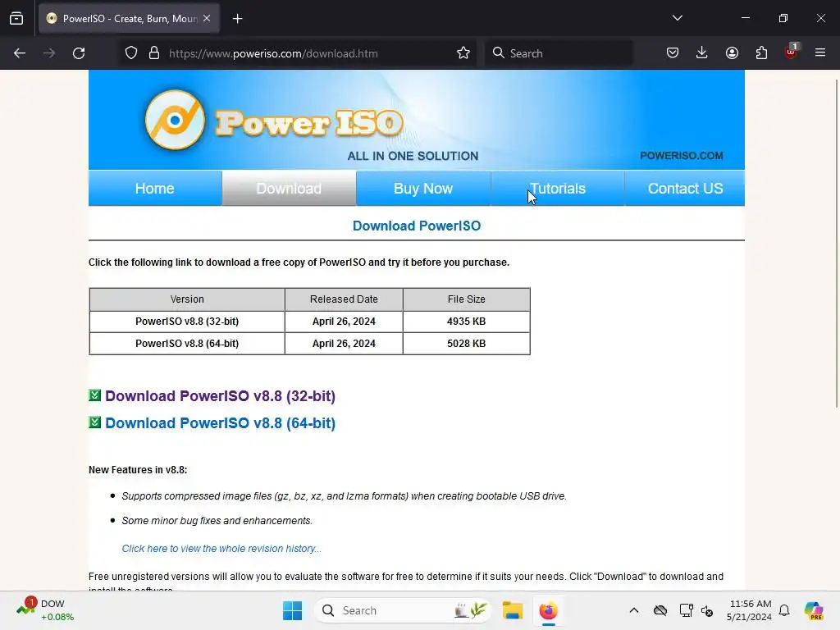Open the Buy Now nav tab

423,188
